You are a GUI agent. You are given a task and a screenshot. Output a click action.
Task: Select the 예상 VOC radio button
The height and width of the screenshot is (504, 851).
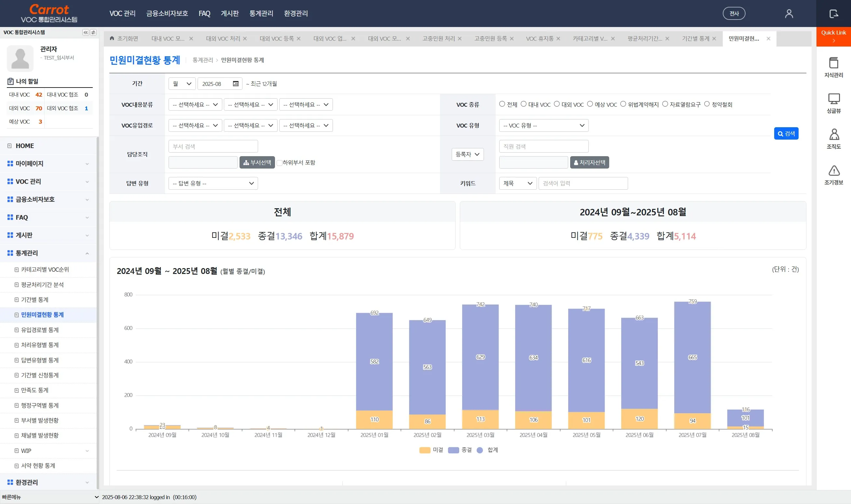tap(590, 104)
